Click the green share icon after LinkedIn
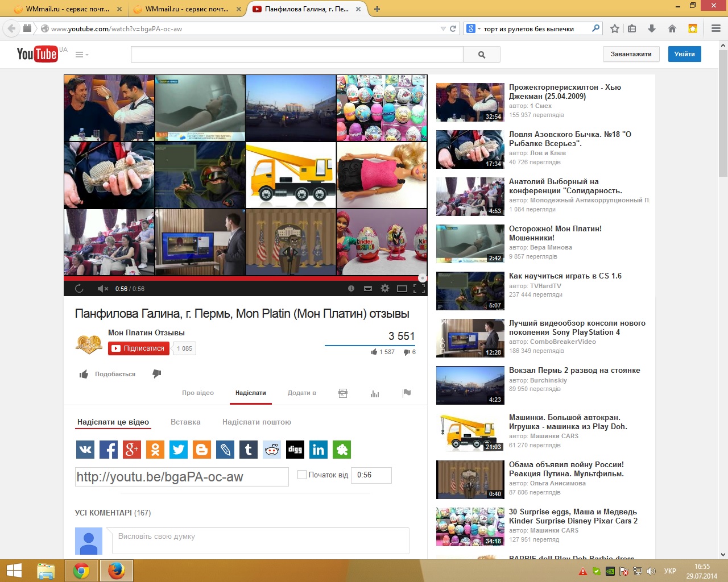The height and width of the screenshot is (582, 728). 342,450
